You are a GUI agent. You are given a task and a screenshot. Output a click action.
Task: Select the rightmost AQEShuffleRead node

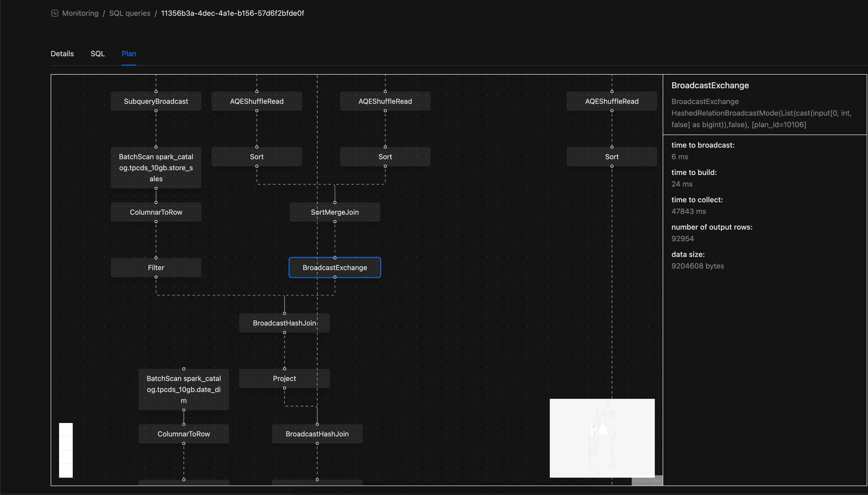[611, 101]
